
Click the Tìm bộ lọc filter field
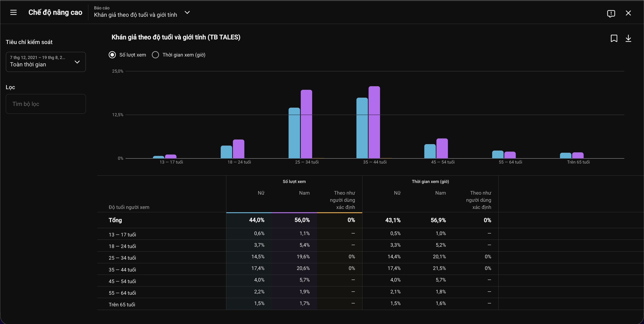coord(46,104)
